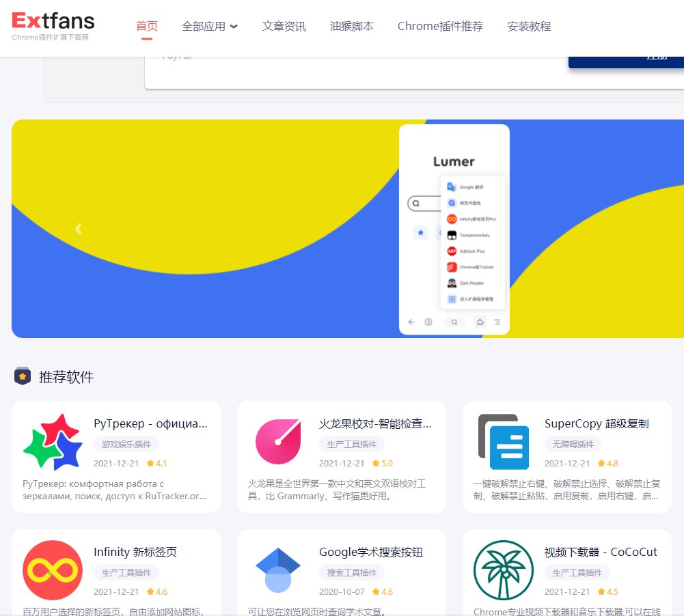Click the 无障碍插件 tag on SuperCopy

(x=573, y=444)
